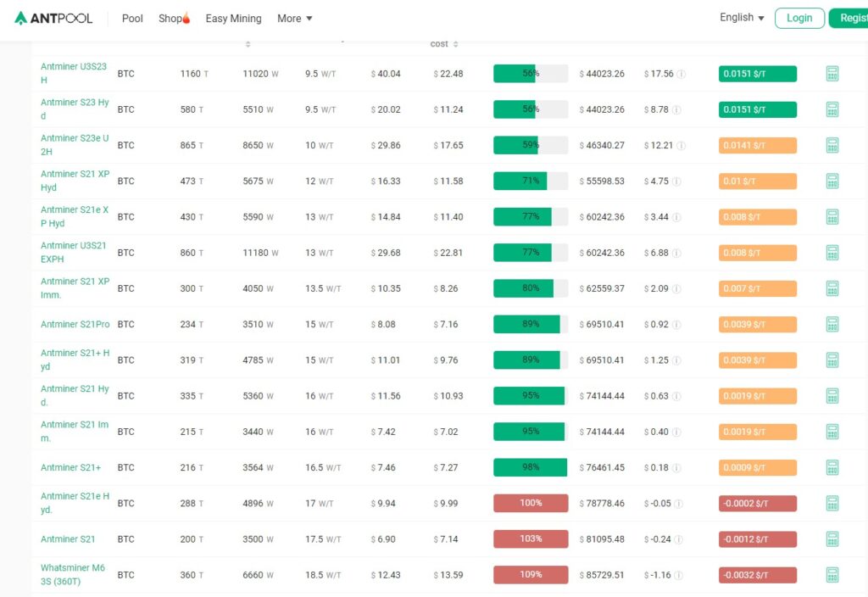Image resolution: width=868 pixels, height=597 pixels.
Task: Open the More navigation dropdown
Action: coord(294,18)
